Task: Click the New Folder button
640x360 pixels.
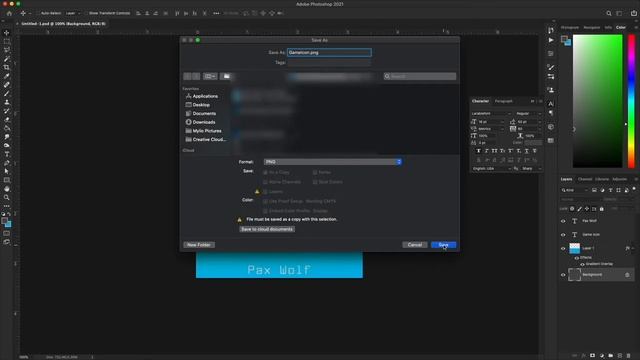Action: pos(199,245)
